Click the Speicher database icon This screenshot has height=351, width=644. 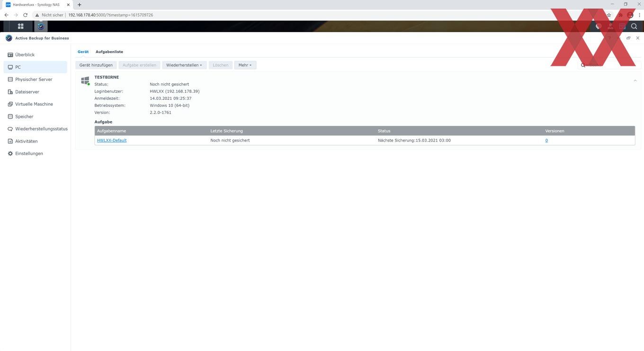point(10,116)
